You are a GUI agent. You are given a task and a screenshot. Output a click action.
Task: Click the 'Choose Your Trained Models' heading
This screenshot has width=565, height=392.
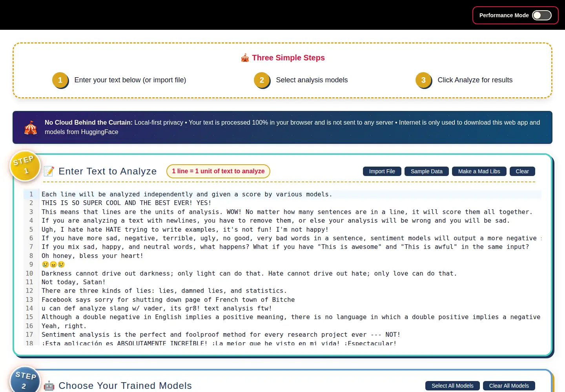125,386
